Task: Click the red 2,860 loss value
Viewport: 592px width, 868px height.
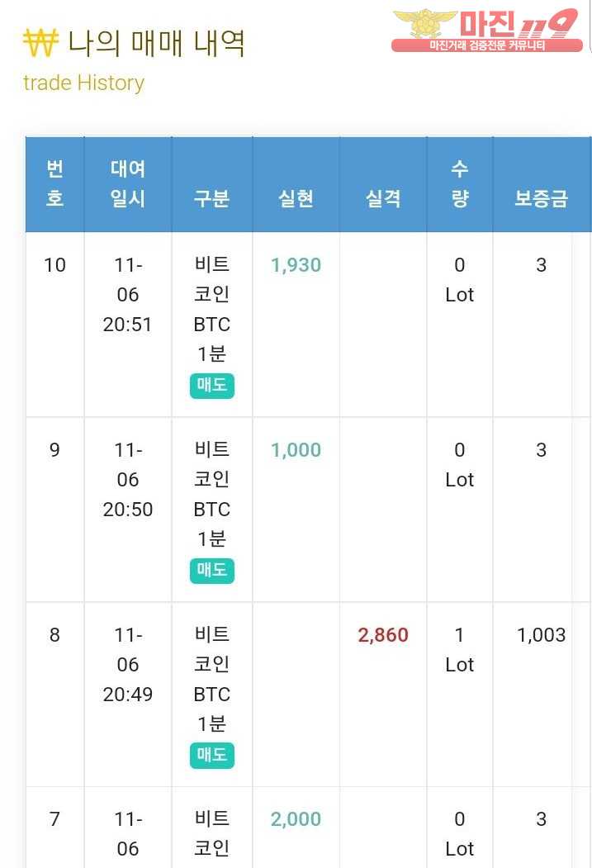Action: (x=383, y=635)
